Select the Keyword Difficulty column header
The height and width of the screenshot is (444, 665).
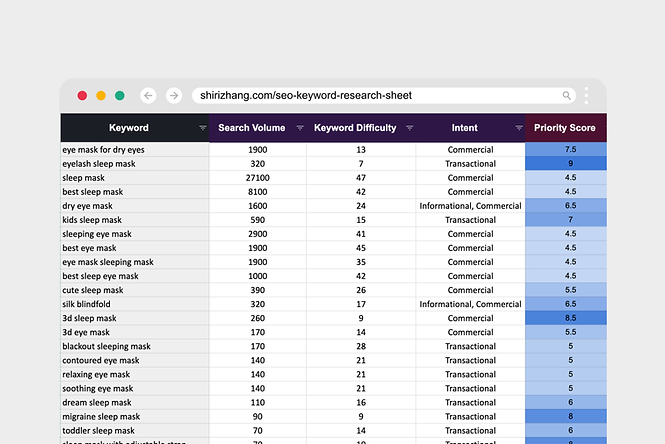(x=361, y=128)
